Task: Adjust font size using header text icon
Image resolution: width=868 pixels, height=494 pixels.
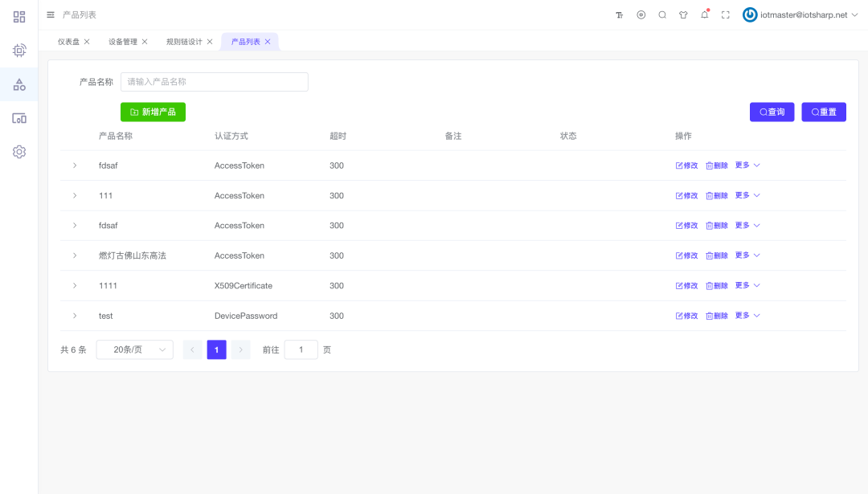Action: [620, 14]
